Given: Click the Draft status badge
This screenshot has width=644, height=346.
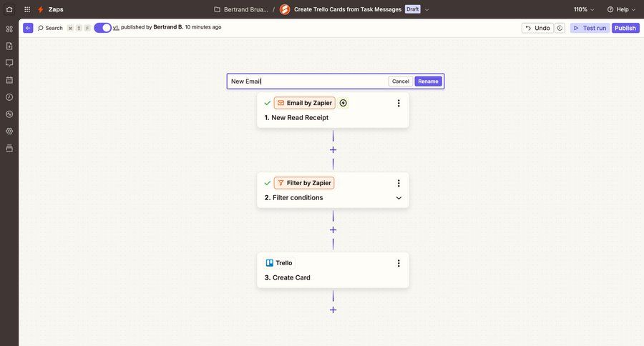Looking at the screenshot, I should click(412, 9).
